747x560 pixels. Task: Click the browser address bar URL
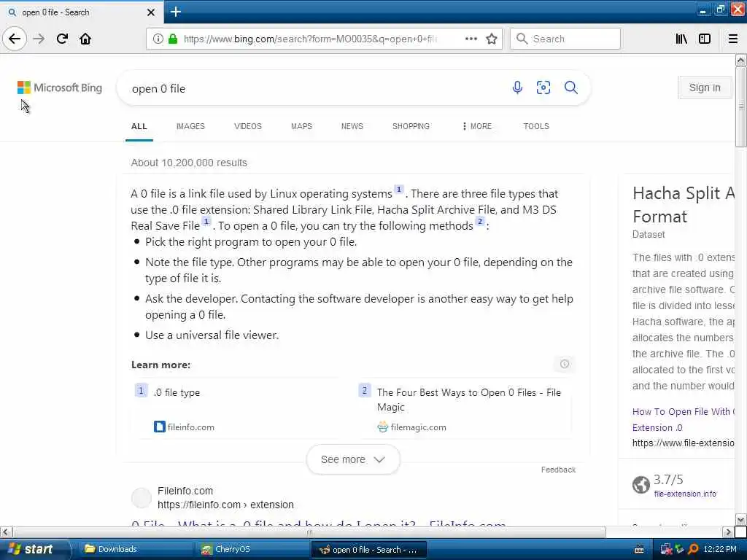[309, 39]
